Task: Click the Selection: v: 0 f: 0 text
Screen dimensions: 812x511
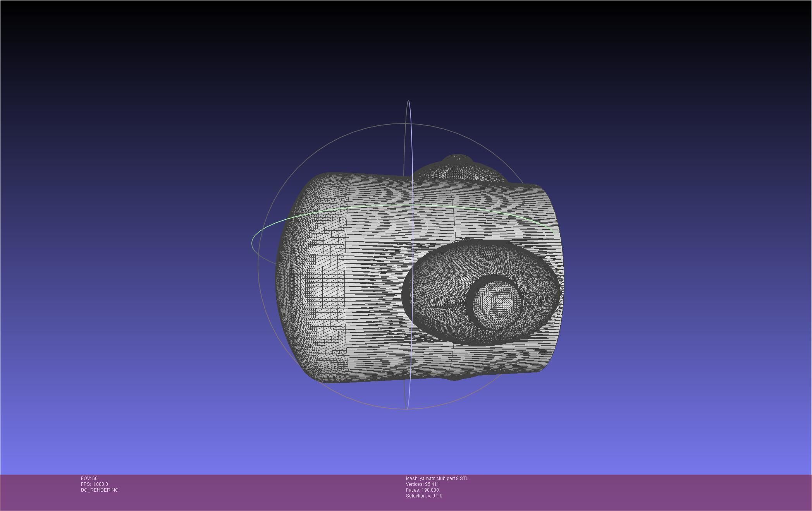Action: click(x=424, y=496)
